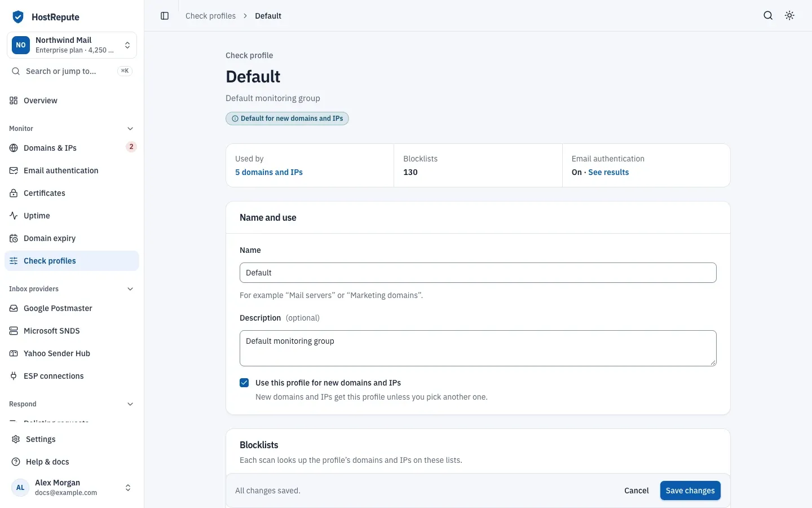Open Alex Morgan account menu chevron
Viewport: 812px width, 508px height.
pyautogui.click(x=128, y=488)
